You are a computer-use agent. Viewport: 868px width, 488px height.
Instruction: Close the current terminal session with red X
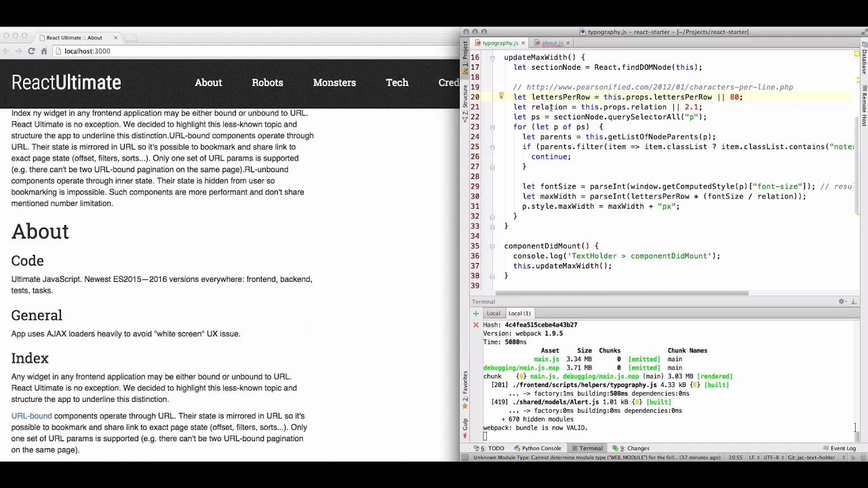tap(476, 325)
